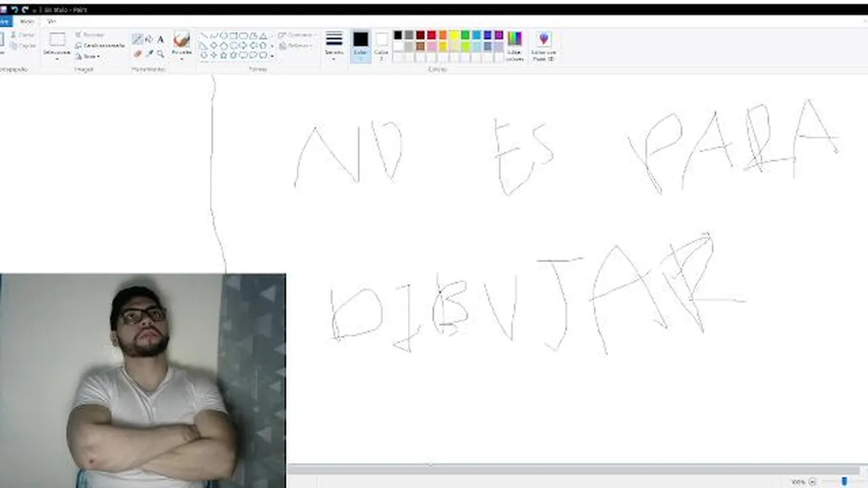The image size is (868, 488).
Task: Select Color 1 foreground box
Action: [361, 46]
